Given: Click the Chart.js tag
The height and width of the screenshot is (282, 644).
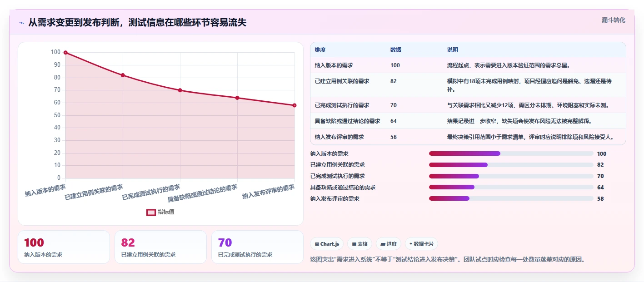Looking at the screenshot, I should (327, 244).
